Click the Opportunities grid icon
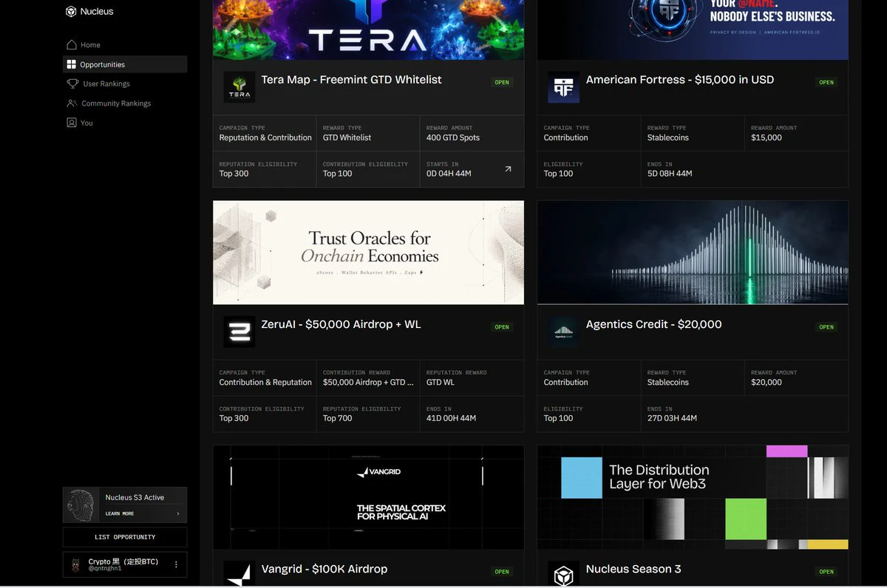 pyautogui.click(x=72, y=64)
